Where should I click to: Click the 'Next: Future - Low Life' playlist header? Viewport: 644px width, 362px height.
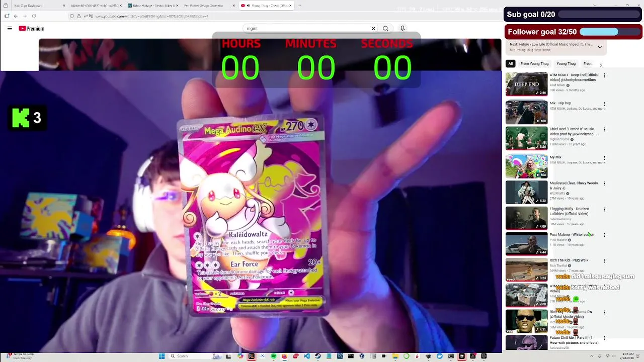551,44
